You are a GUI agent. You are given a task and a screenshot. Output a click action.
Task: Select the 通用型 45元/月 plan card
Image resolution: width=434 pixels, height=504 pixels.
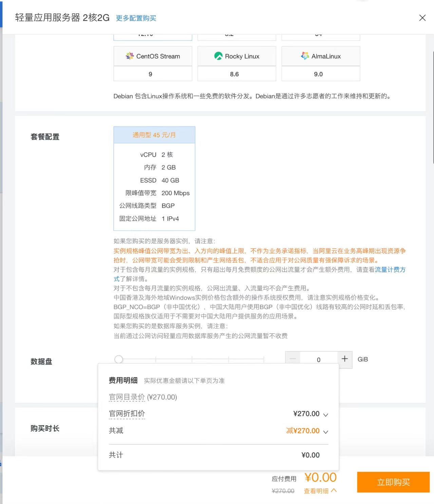pos(154,135)
